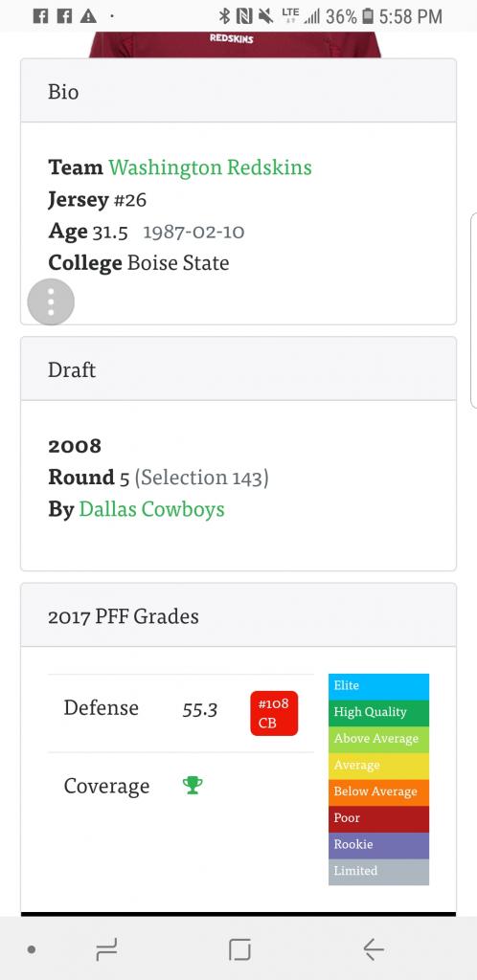Select the Rookie purple legend swatch
This screenshot has width=477, height=980.
click(379, 845)
